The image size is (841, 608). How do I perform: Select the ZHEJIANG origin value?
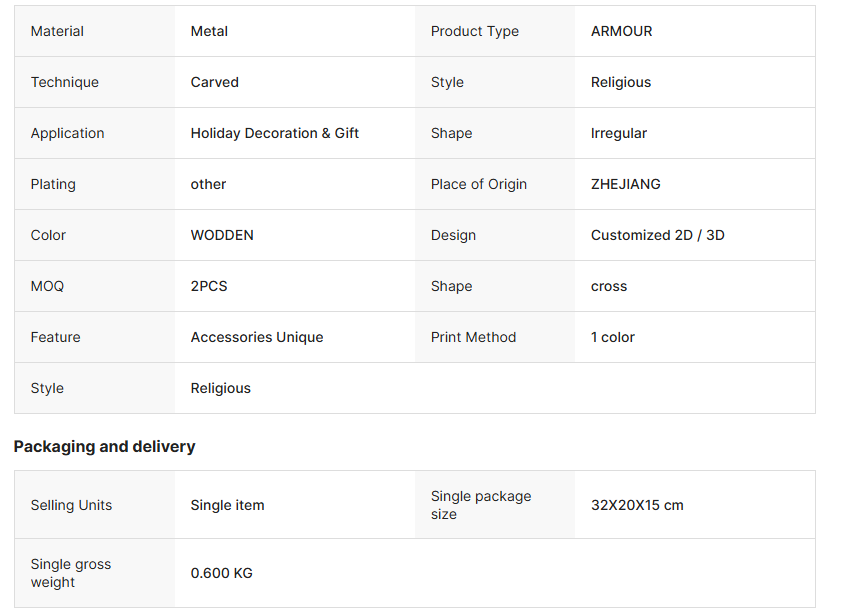(625, 184)
